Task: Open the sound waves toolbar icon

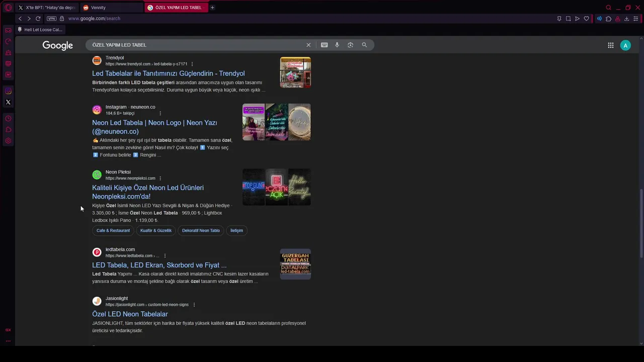Action: (599, 19)
